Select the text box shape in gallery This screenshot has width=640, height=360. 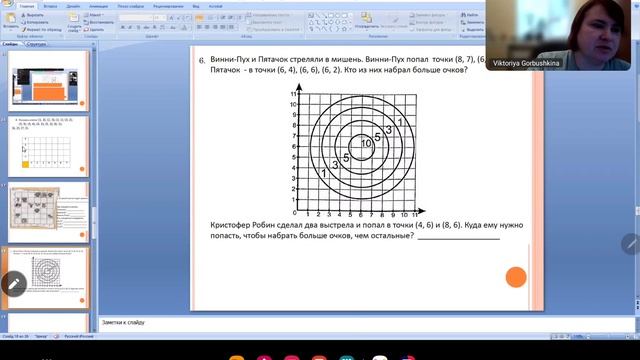point(311,15)
